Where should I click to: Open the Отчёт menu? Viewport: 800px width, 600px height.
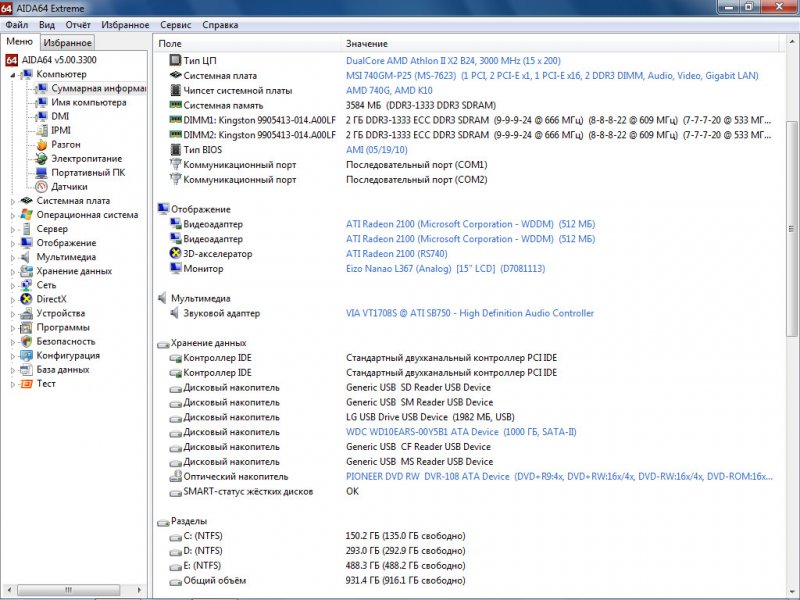(x=78, y=24)
